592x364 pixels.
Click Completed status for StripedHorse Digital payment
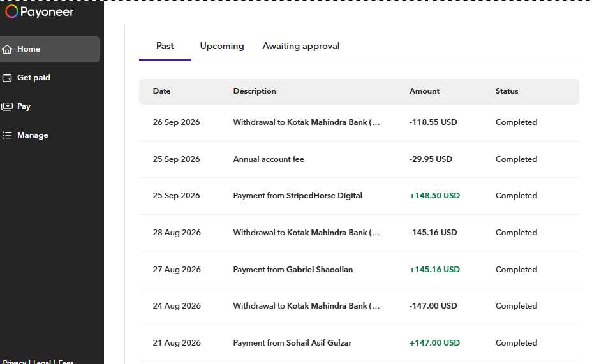[x=516, y=196]
